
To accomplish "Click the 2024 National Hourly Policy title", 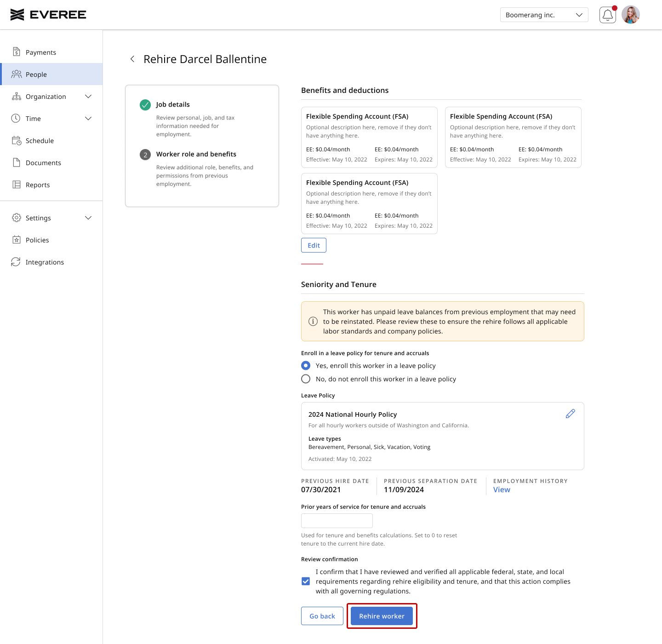I will click(x=353, y=414).
